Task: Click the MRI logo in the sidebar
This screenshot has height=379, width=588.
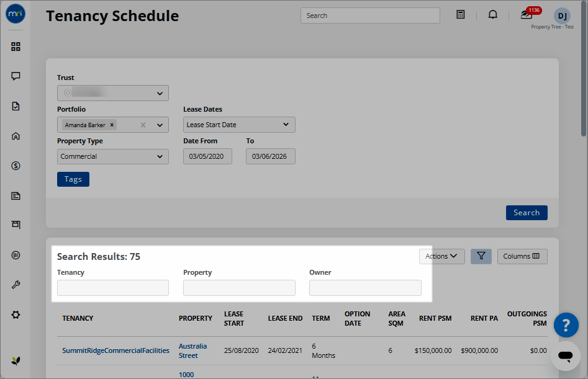Action: 16,14
